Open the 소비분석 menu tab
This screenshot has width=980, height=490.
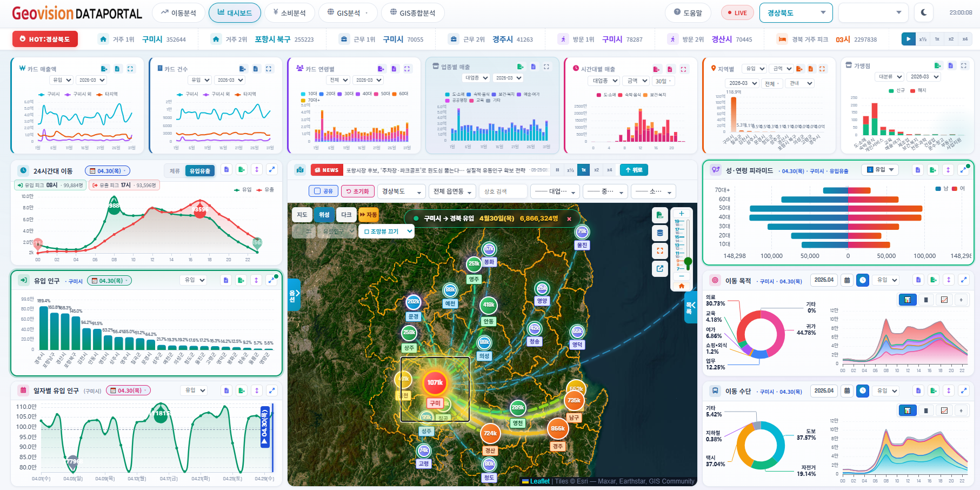coord(289,12)
